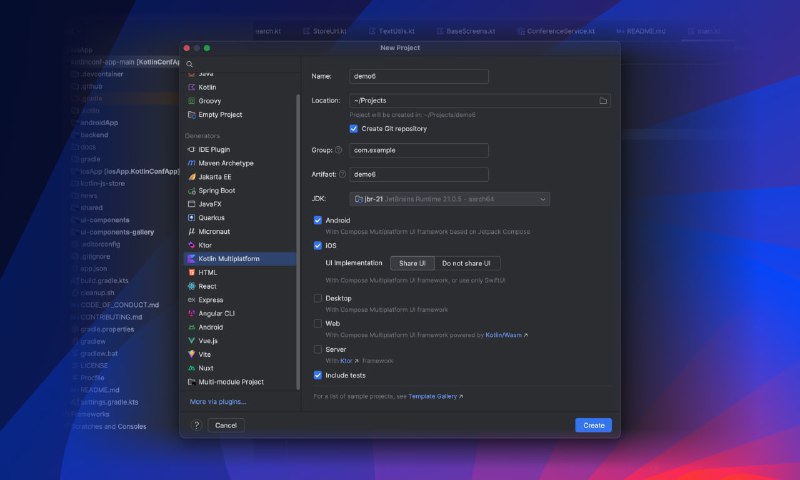Select the Ktor generator icon
Screen dimensions: 800x480
pyautogui.click(x=191, y=245)
